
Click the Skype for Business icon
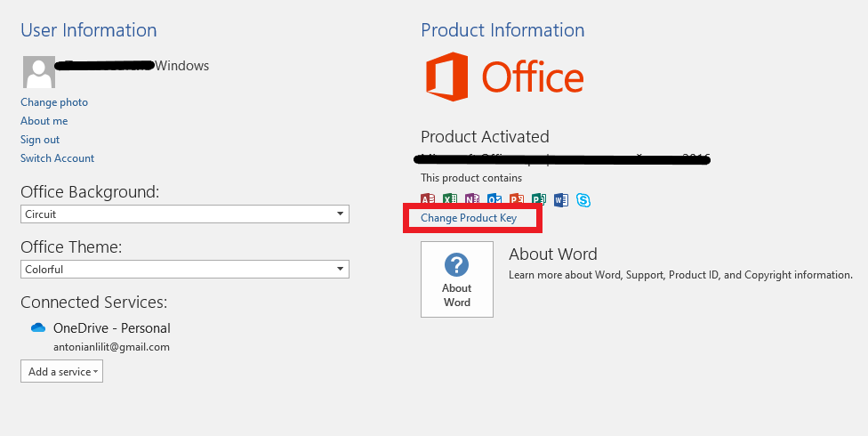583,199
